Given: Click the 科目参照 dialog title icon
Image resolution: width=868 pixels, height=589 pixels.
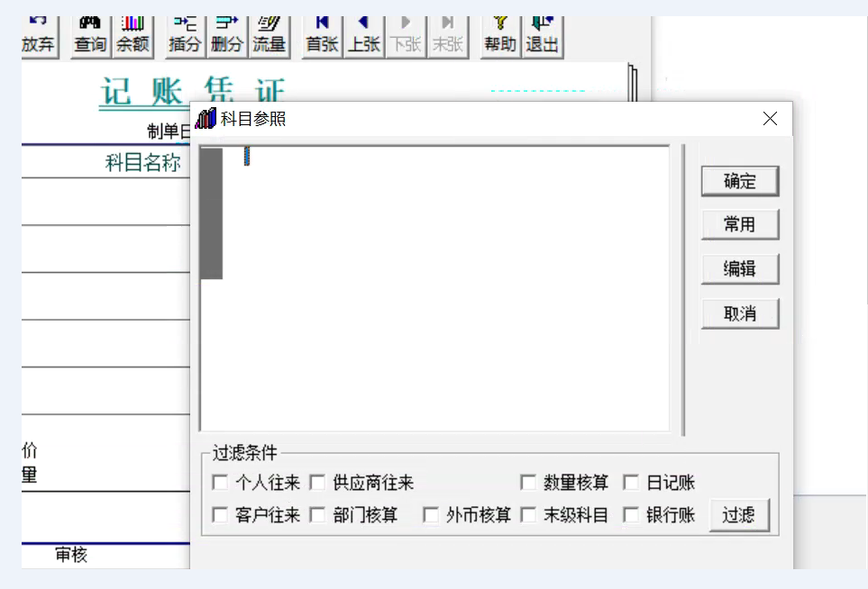Looking at the screenshot, I should click(206, 118).
